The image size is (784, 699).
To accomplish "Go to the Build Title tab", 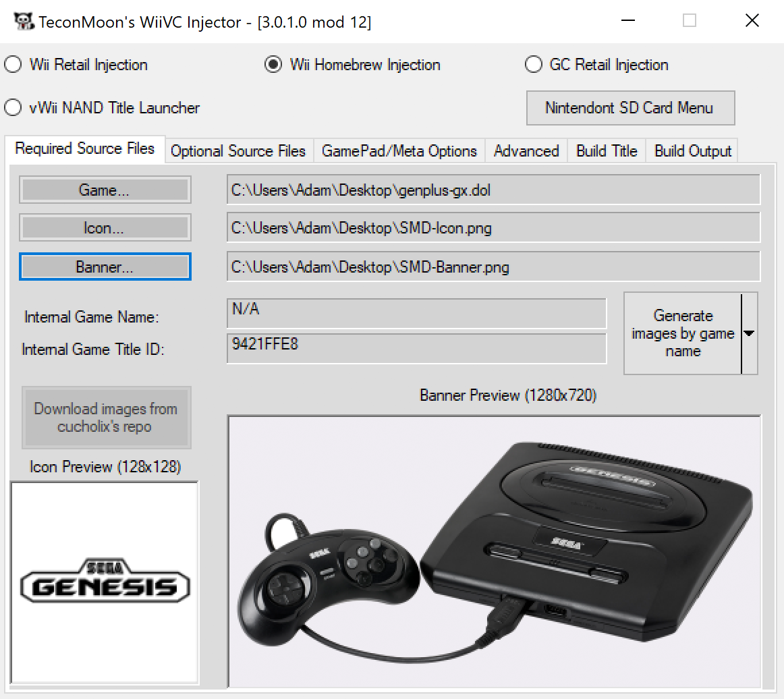I will tap(607, 151).
